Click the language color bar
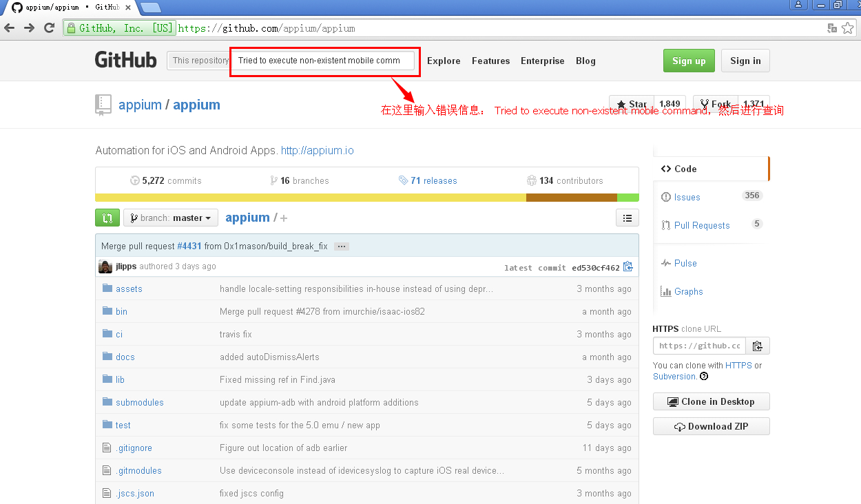Viewport: 861px width, 504px height. pos(367,198)
